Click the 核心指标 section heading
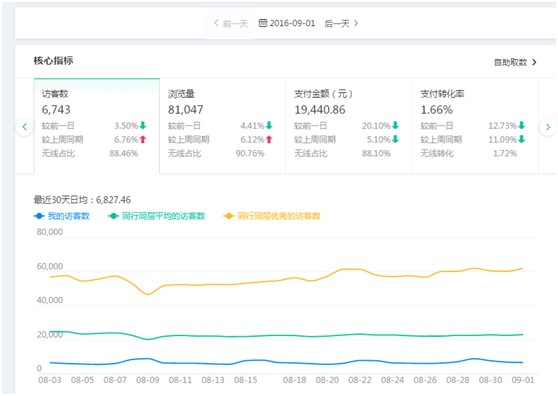The image size is (558, 396). (x=53, y=60)
